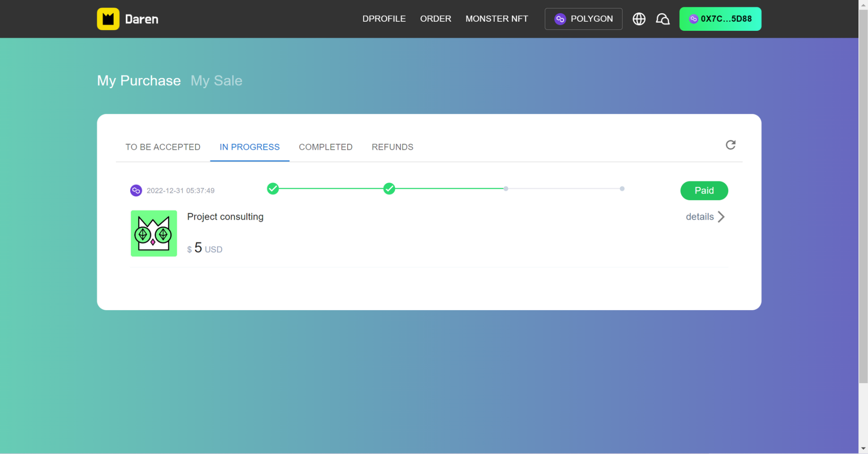Click the first green checkmark step

(x=273, y=189)
